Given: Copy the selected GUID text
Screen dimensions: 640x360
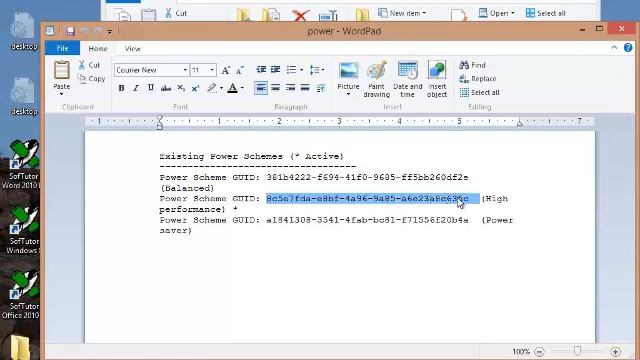Looking at the screenshot, I should (x=92, y=79).
